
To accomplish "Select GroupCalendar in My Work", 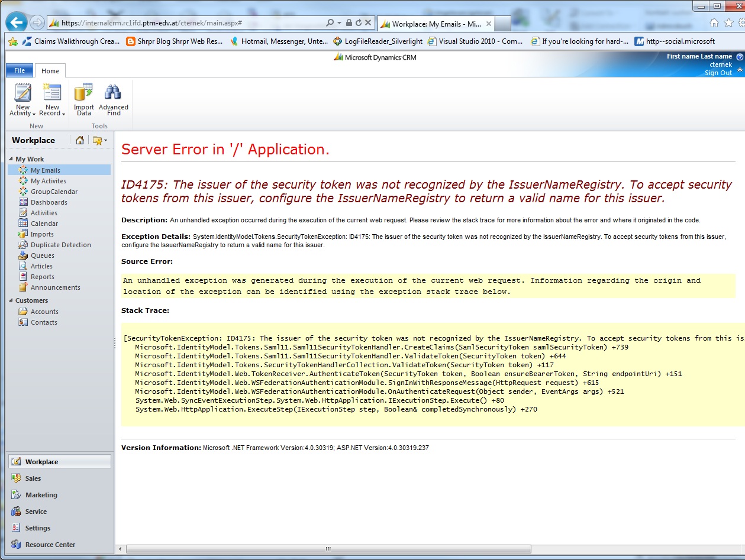I will [x=54, y=192].
